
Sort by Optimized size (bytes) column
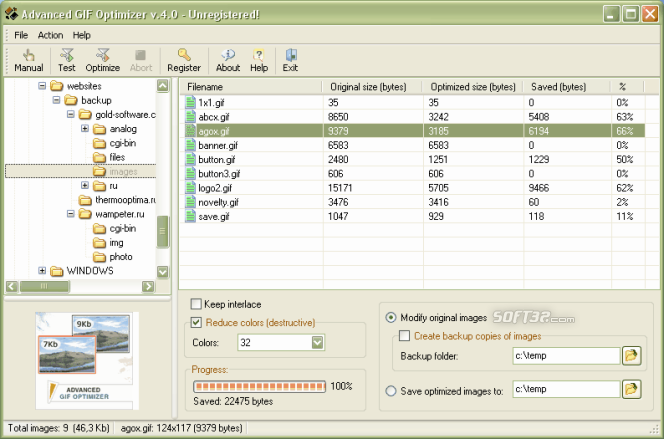tap(473, 87)
